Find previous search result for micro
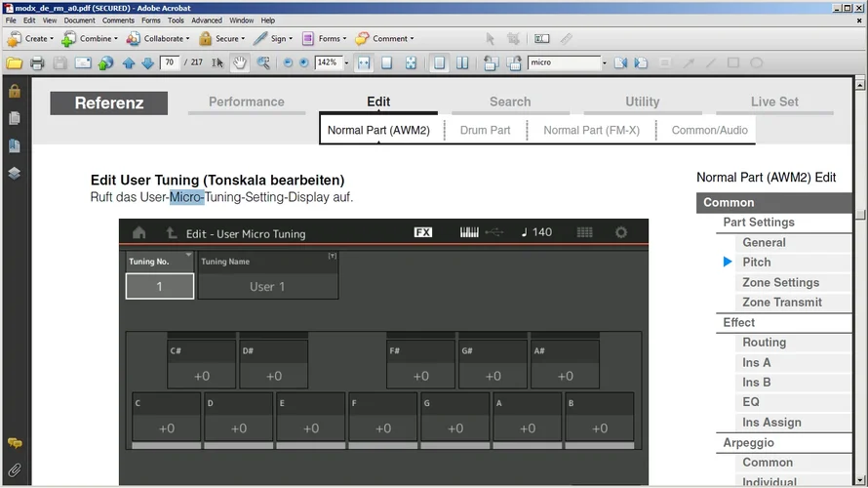Screen dimensions: 868x488 click(x=620, y=63)
